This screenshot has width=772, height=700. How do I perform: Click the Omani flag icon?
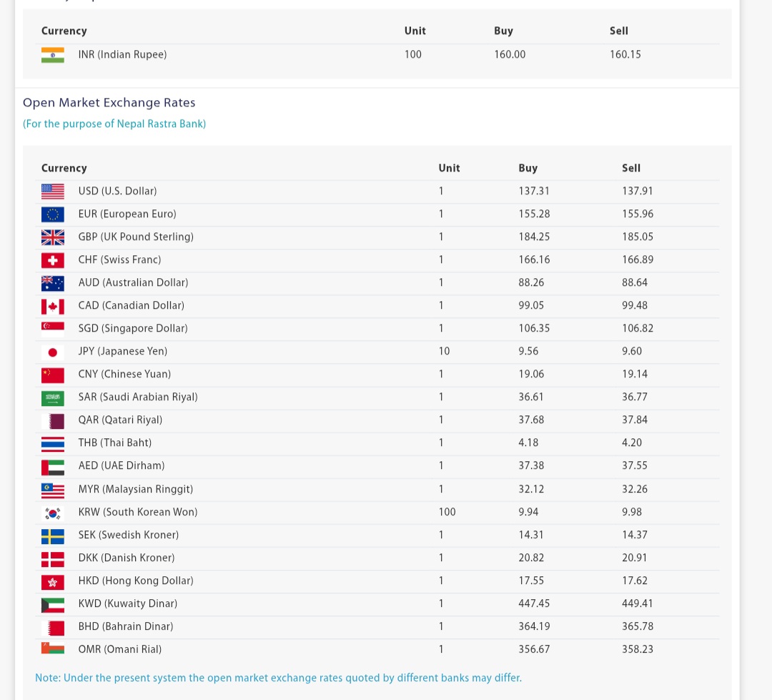click(x=53, y=648)
